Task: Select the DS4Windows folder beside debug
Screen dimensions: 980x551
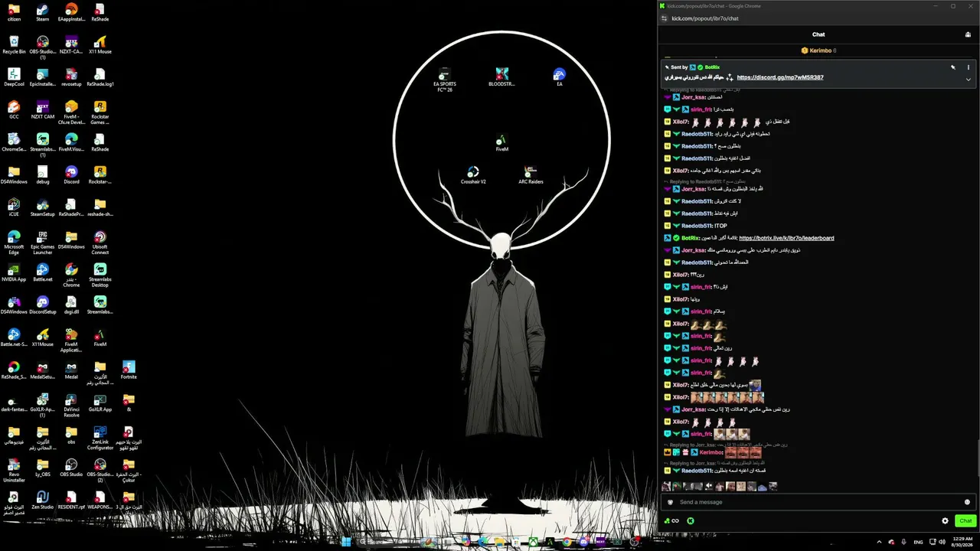Action: [14, 174]
